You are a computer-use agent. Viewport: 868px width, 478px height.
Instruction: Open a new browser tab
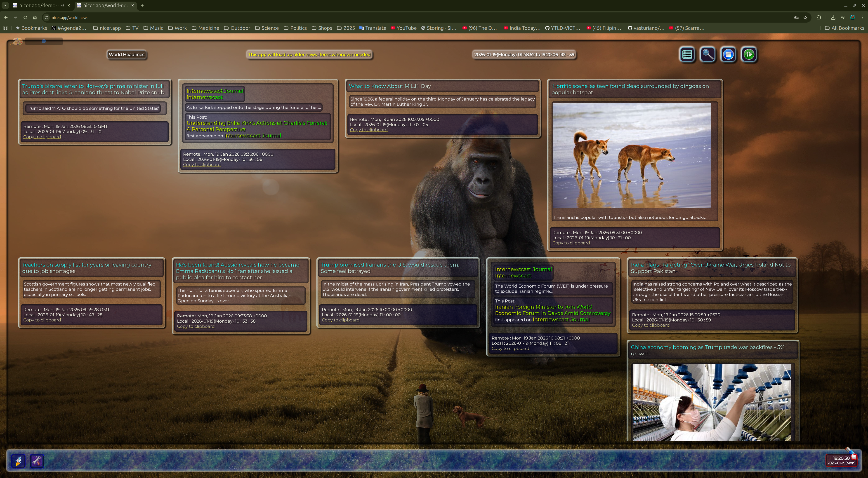tap(142, 5)
